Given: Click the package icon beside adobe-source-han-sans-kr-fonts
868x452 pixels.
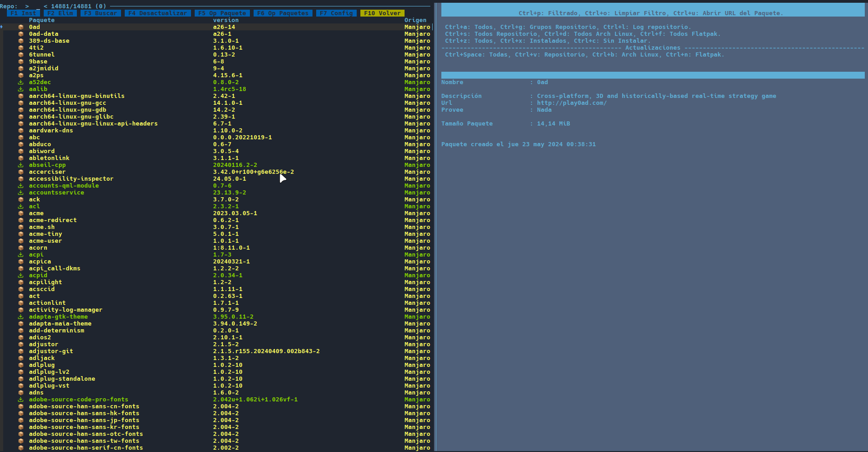Looking at the screenshot, I should coord(21,427).
